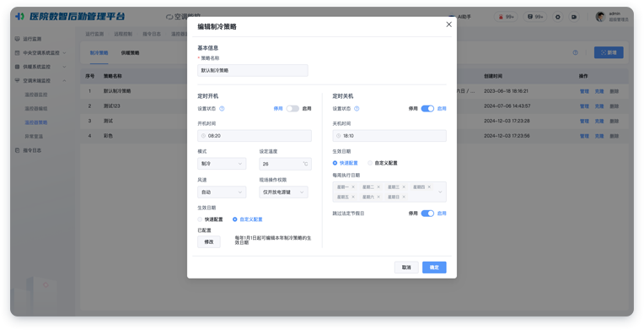Click 修改 button under 已配置

(x=209, y=242)
